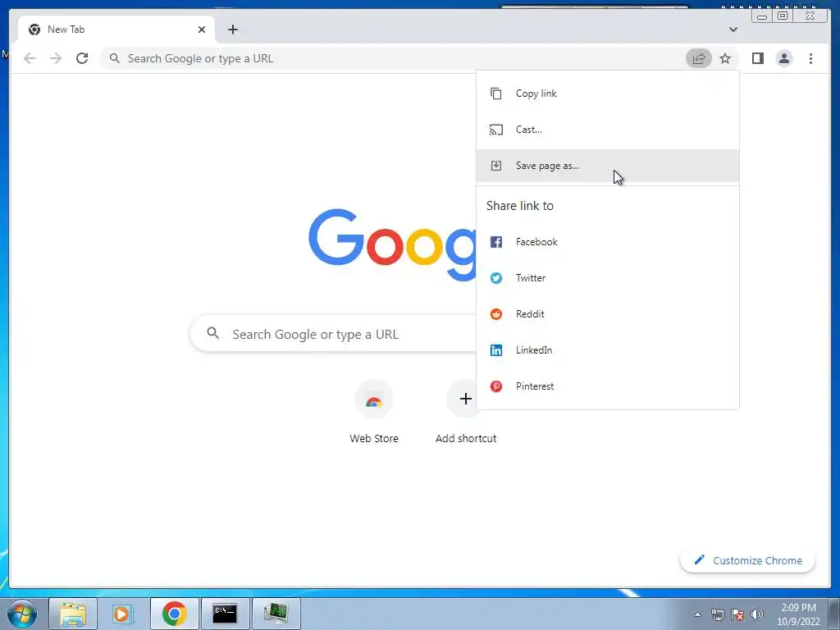The image size is (840, 630).
Task: Select the New Tab tab
Action: 116,30
